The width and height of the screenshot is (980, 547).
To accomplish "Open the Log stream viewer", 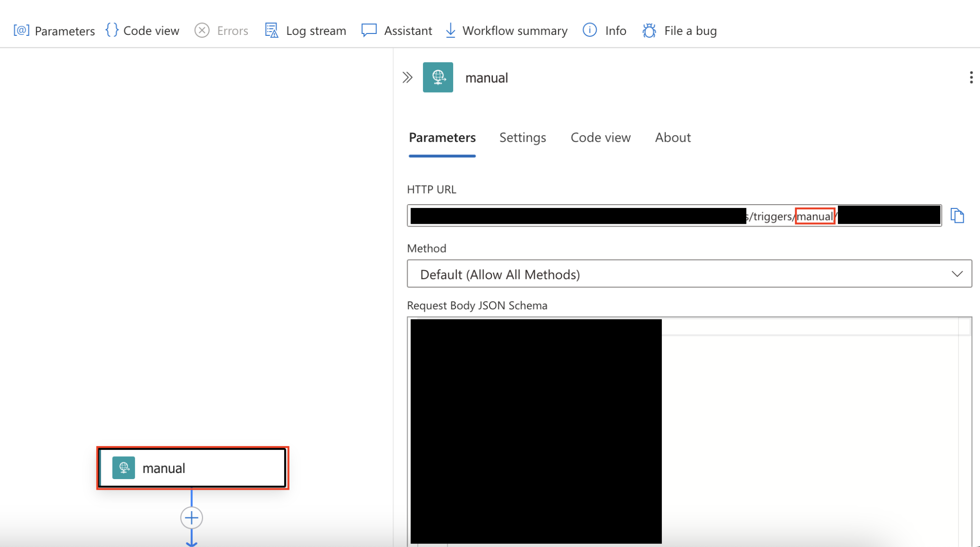I will (x=305, y=30).
